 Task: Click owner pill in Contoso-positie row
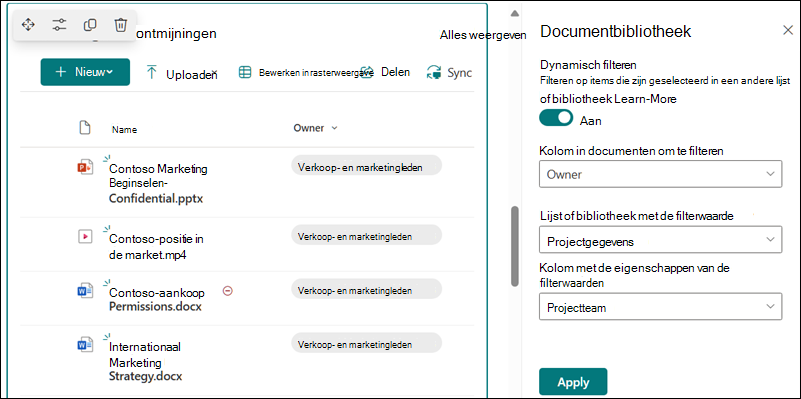(366, 235)
